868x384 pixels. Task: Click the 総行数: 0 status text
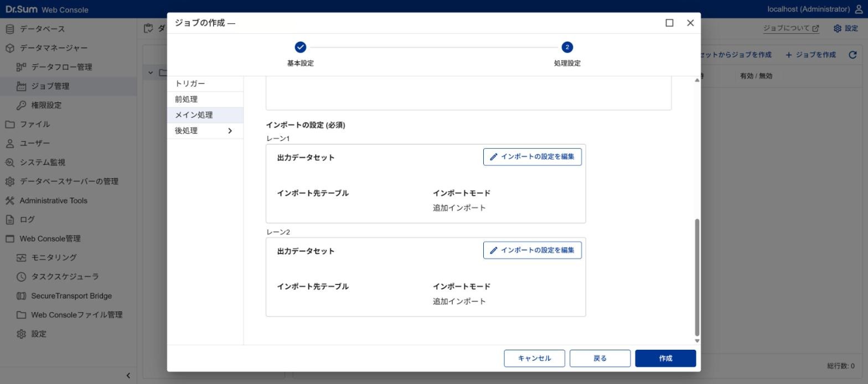tap(840, 366)
